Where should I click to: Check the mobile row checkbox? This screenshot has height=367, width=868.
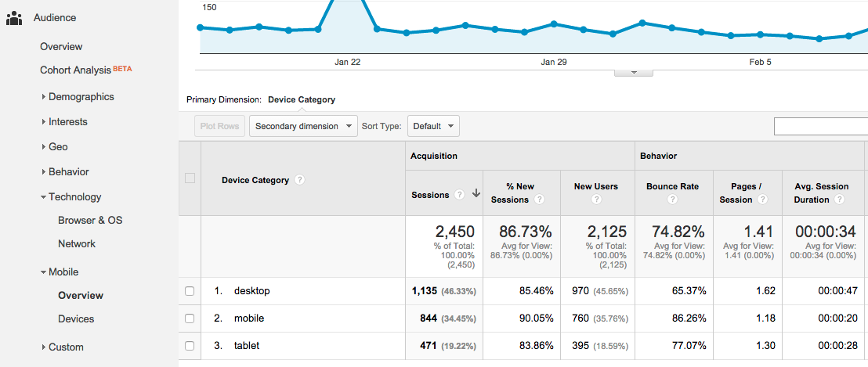[189, 318]
